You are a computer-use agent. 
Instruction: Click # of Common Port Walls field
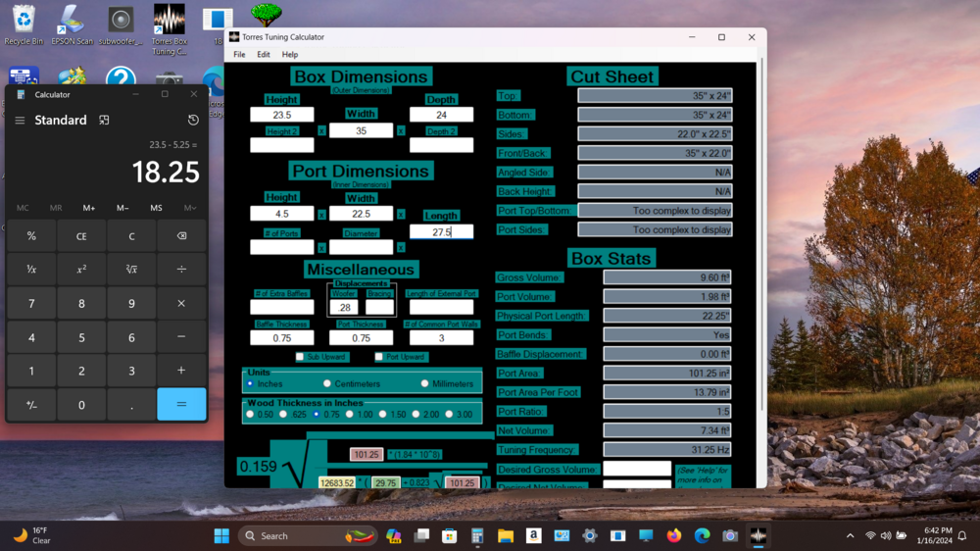pos(441,337)
